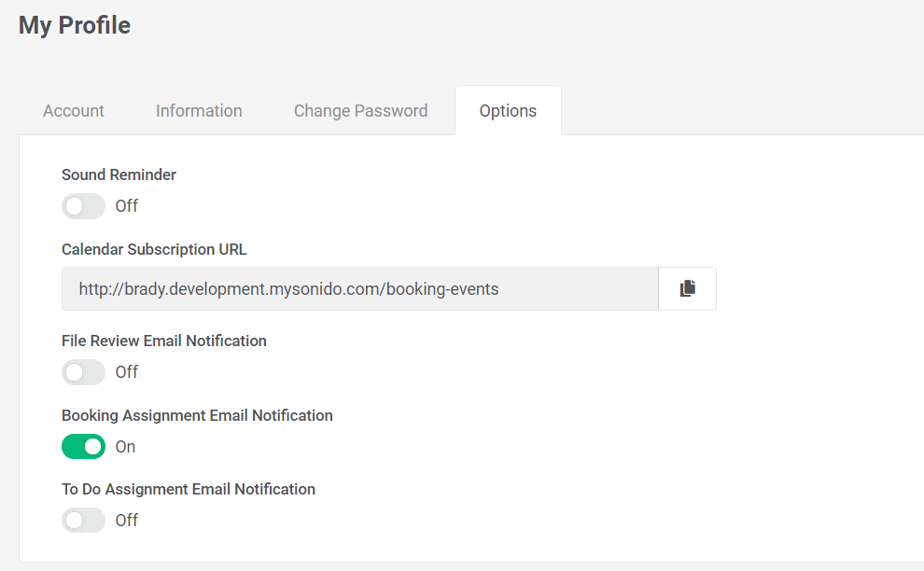924x571 pixels.
Task: Click inside the calendar subscription URL field
Action: pyautogui.click(x=360, y=288)
